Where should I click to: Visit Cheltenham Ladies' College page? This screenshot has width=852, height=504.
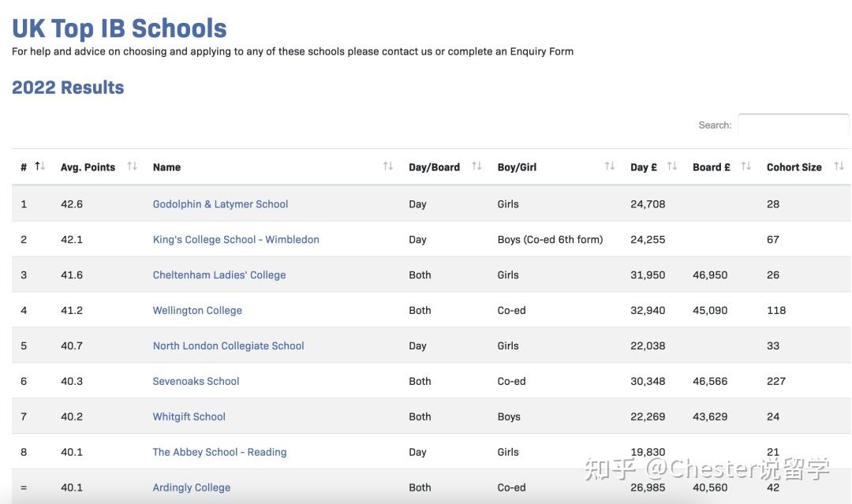[219, 275]
